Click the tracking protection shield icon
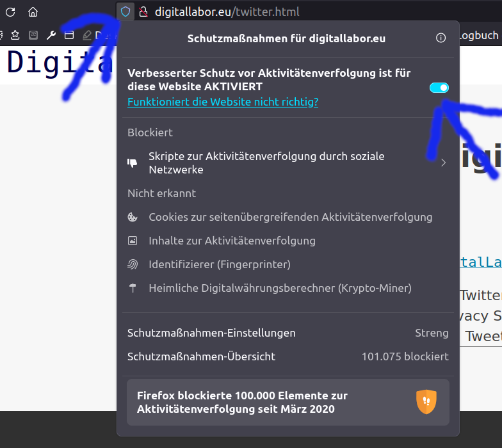502x448 pixels. pyautogui.click(x=125, y=12)
